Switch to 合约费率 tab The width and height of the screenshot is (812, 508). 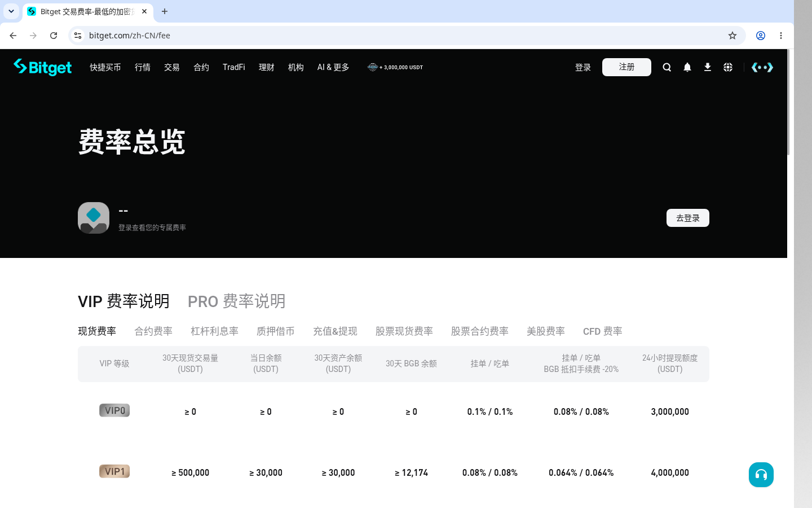[153, 331]
